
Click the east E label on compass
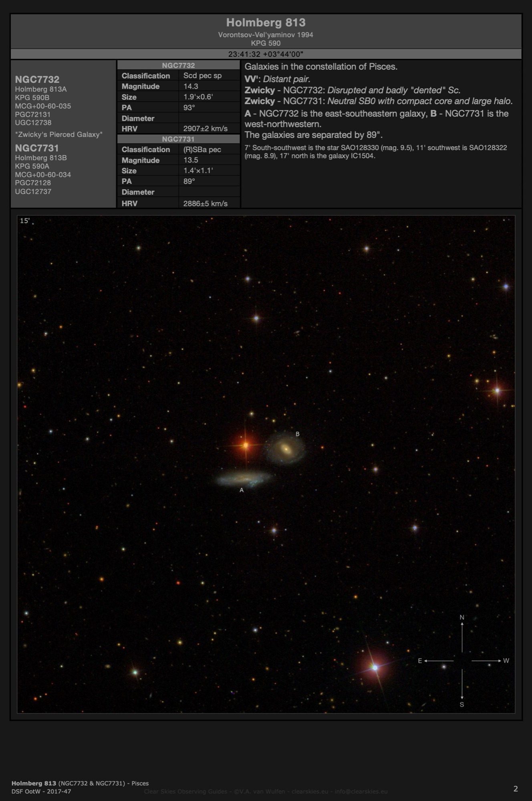click(x=420, y=661)
